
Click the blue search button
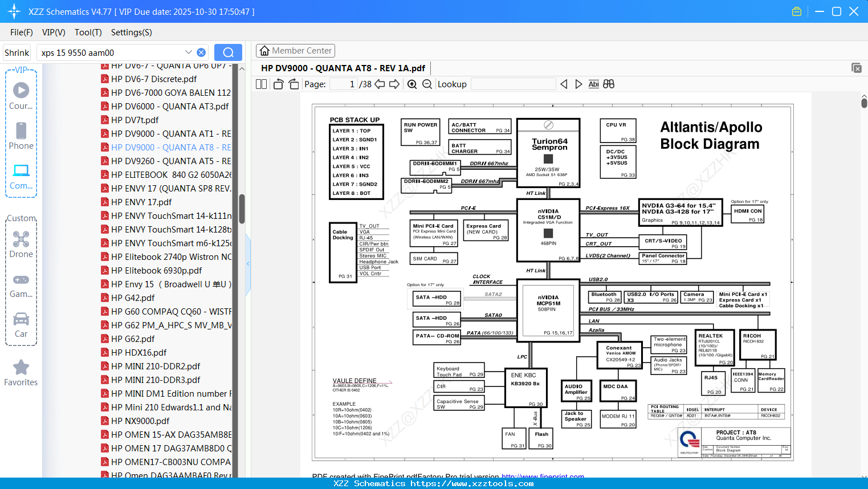[228, 52]
